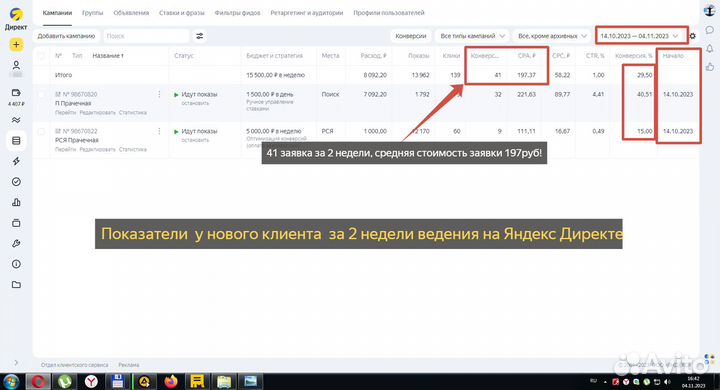Sort by the Расход, ₽ column header
Screen dimensions: 720x390
[373, 56]
